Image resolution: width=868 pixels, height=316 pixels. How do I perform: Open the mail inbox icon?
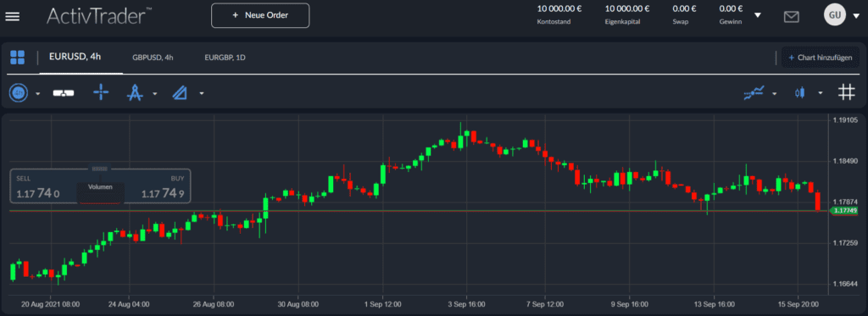(x=792, y=17)
